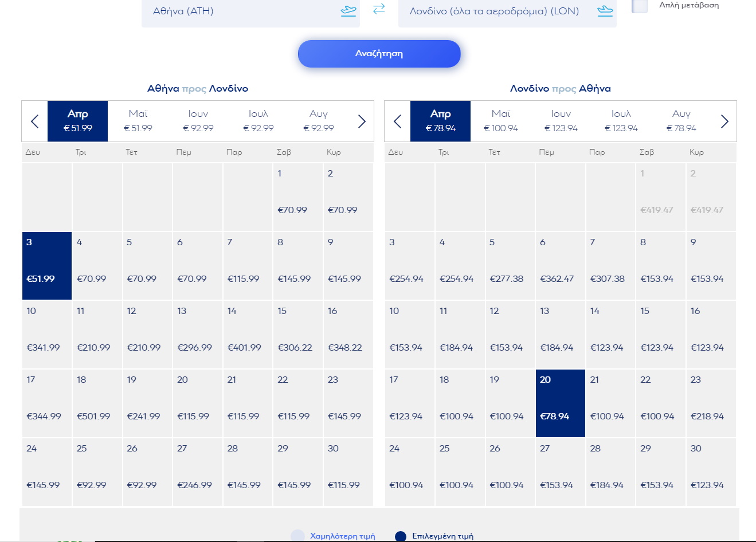756x542 pixels.
Task: Go to previous months in Athens to London calendar
Action: [35, 121]
